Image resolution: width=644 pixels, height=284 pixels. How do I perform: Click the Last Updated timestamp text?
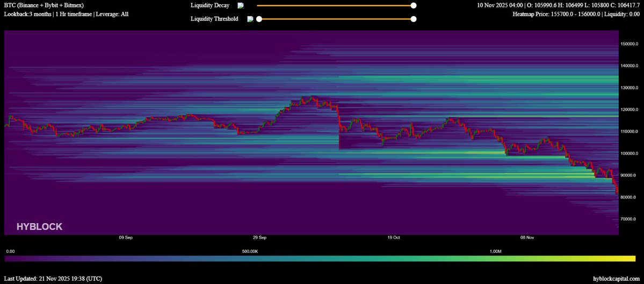[53, 279]
